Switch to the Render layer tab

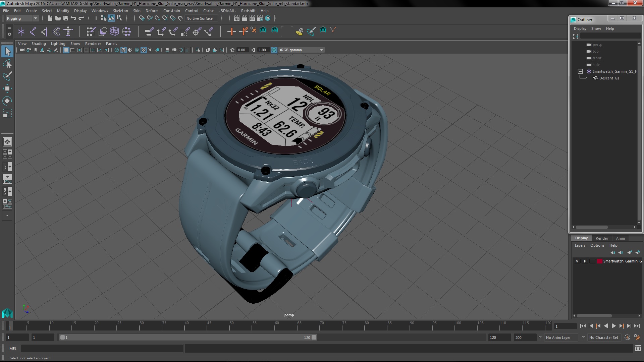[x=602, y=238]
